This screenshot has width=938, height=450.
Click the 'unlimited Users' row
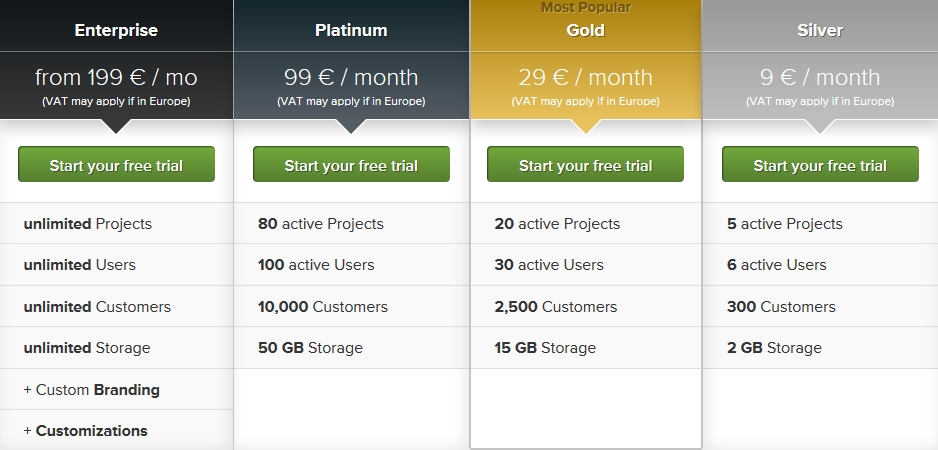116,264
